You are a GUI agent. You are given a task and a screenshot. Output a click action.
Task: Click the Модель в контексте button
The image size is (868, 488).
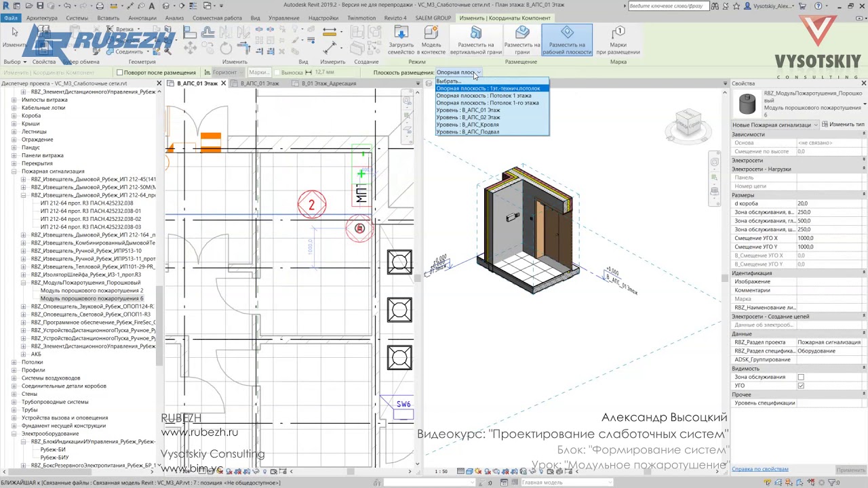click(x=431, y=41)
